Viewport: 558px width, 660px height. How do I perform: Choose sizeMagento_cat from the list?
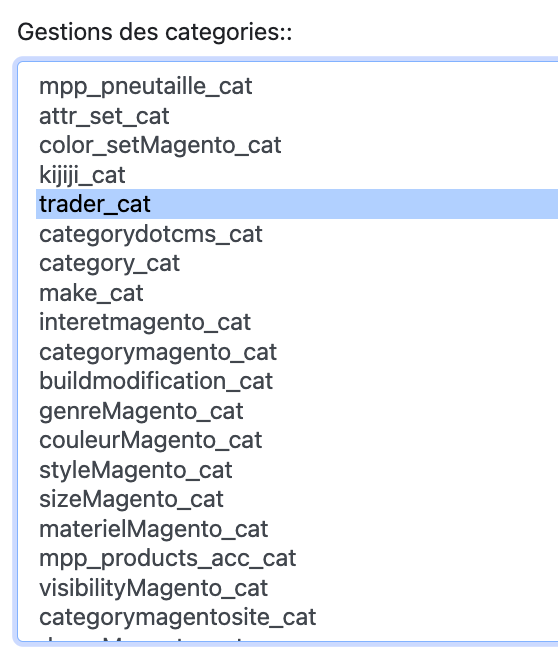297,499
